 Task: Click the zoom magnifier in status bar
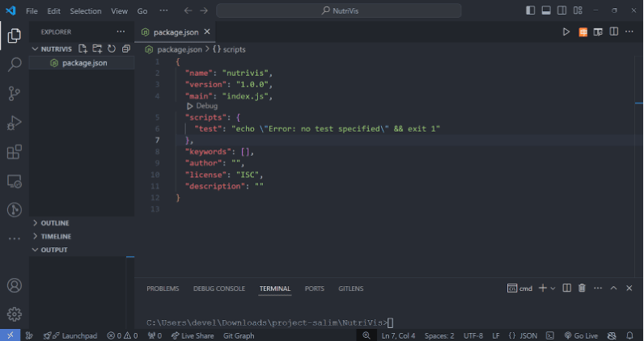[366, 335]
